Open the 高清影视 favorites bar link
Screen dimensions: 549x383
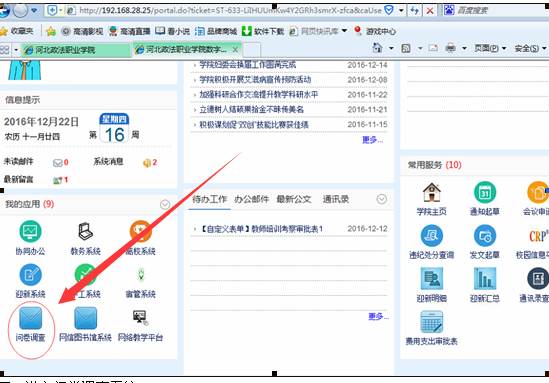coord(83,32)
